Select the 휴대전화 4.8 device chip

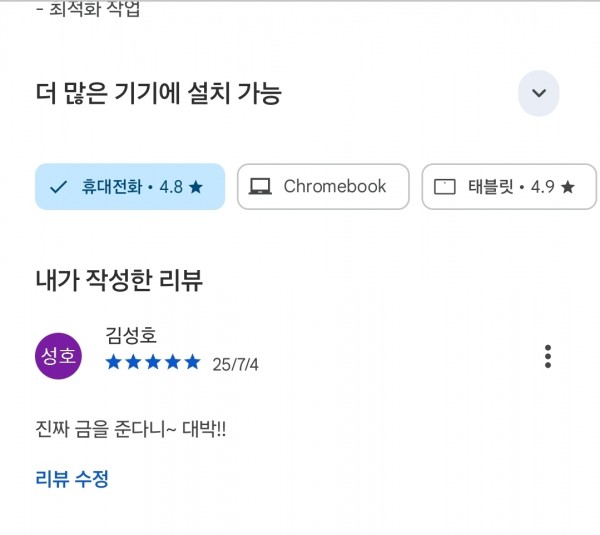pos(130,187)
